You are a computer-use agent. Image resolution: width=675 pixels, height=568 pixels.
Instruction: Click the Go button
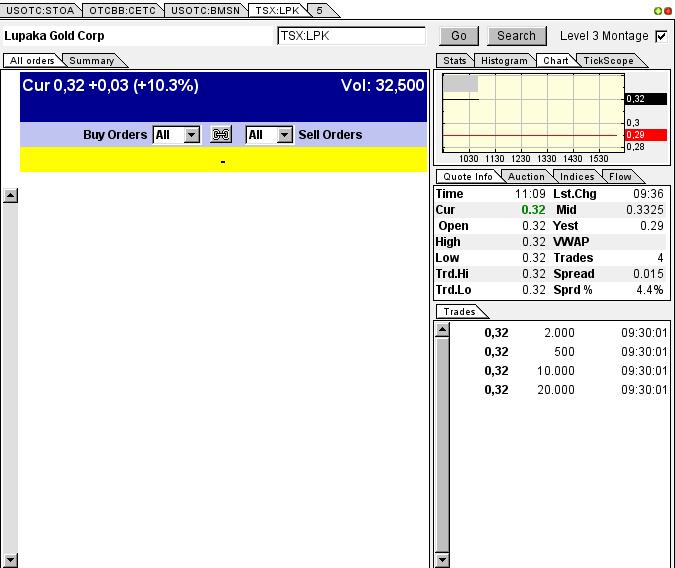459,36
